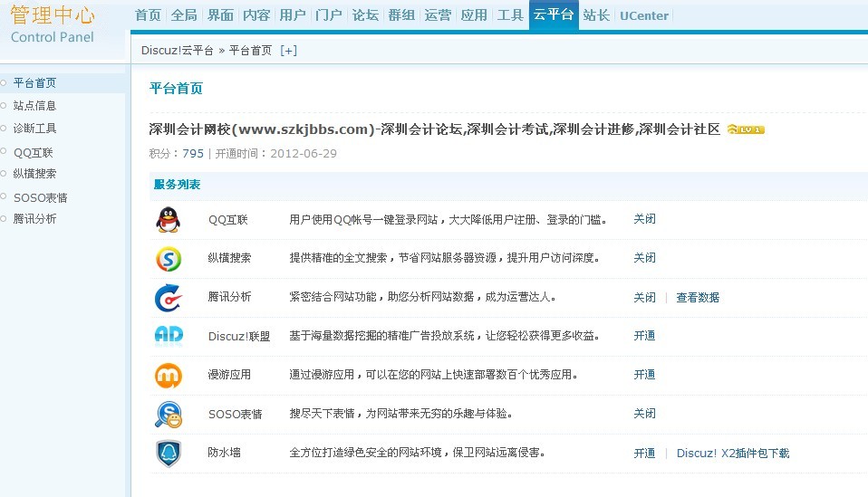Click the 管理中心 Control Panel logo
868x497 pixels.
[53, 24]
